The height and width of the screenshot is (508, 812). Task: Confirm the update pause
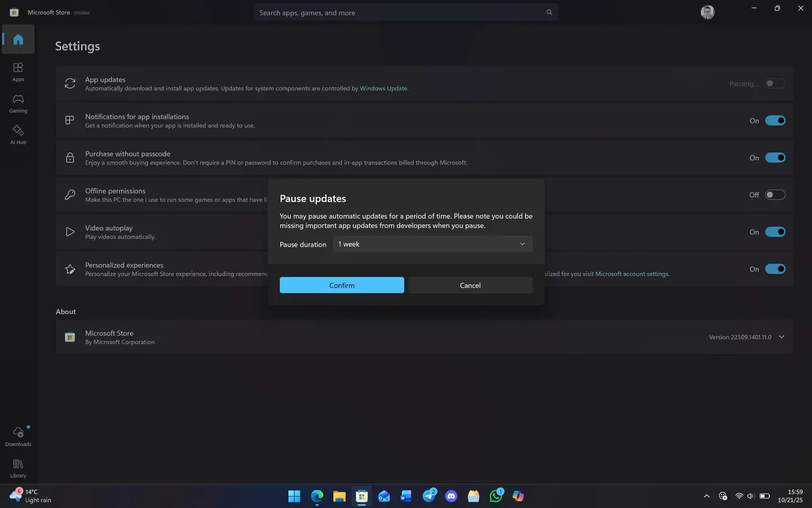coord(341,285)
